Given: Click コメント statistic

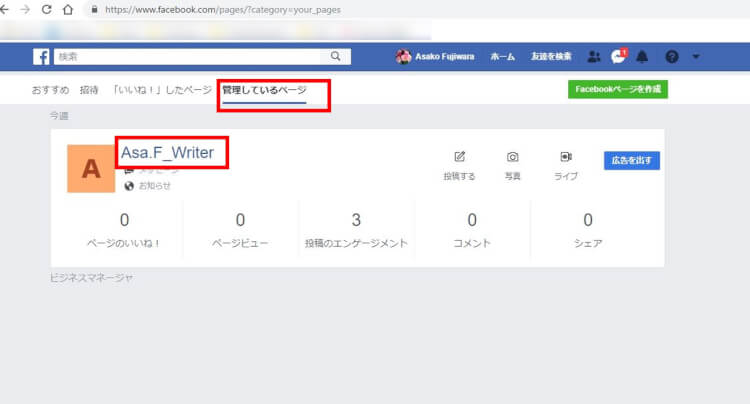Looking at the screenshot, I should [x=472, y=230].
